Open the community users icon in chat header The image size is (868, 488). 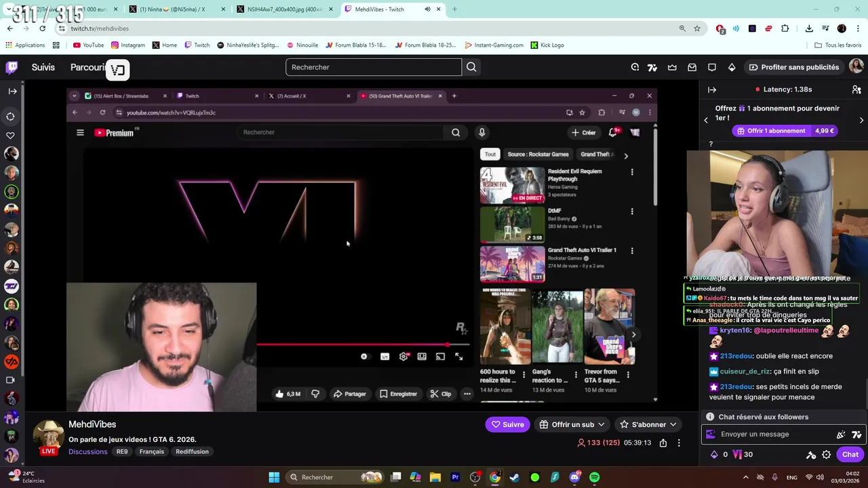856,89
